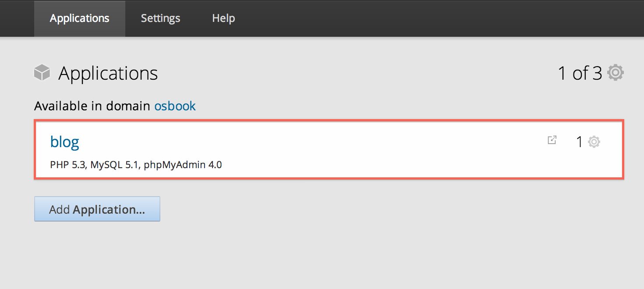
Task: Click the gear icon next to 1 of 3
Action: [x=616, y=73]
